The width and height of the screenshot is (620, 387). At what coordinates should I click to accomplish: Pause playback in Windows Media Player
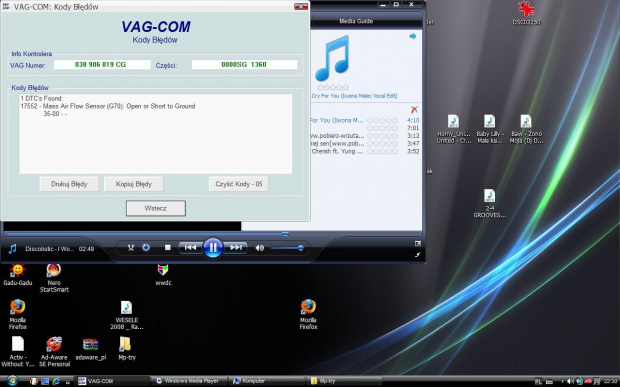(213, 248)
